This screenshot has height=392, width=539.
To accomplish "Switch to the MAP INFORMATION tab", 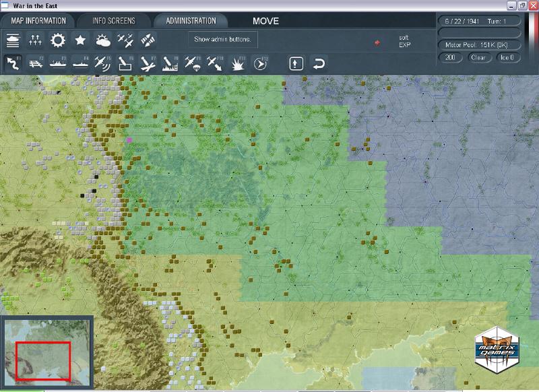I will pos(37,21).
